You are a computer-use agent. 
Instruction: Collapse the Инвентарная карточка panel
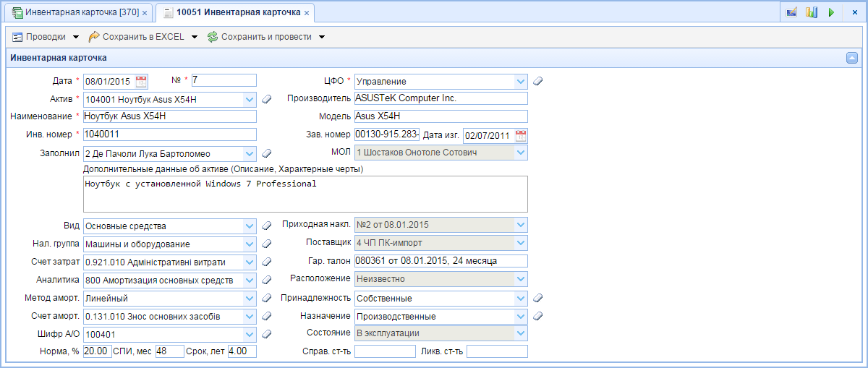852,58
